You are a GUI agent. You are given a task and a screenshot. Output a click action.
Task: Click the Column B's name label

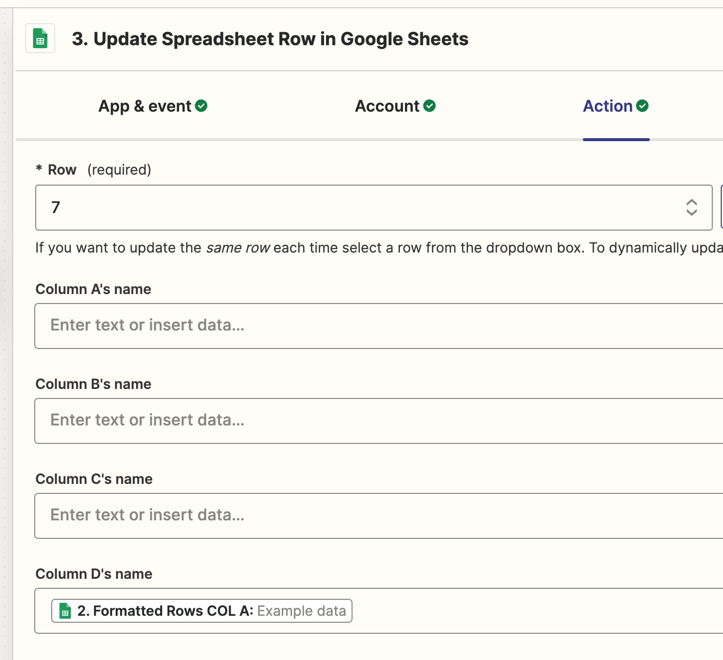pos(93,384)
